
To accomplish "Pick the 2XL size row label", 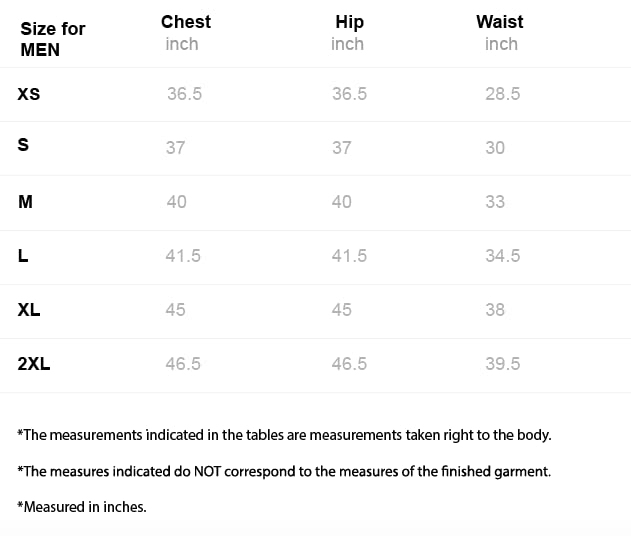I will point(34,364).
